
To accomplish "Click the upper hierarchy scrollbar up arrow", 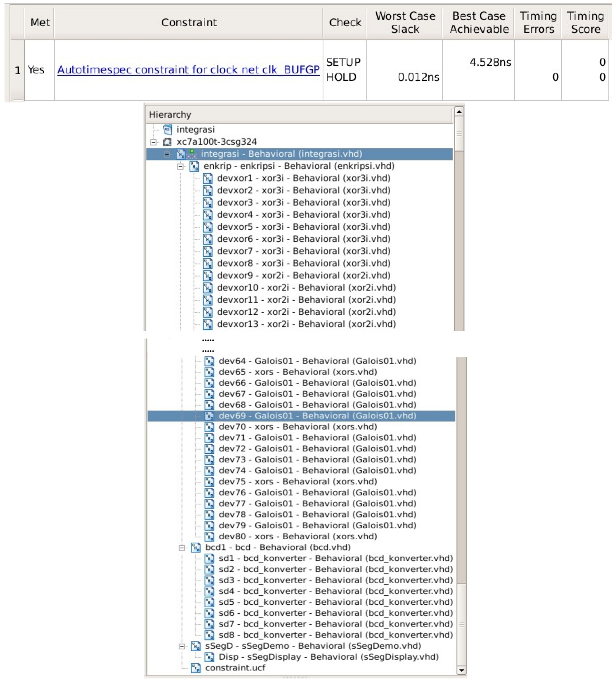I will 459,111.
